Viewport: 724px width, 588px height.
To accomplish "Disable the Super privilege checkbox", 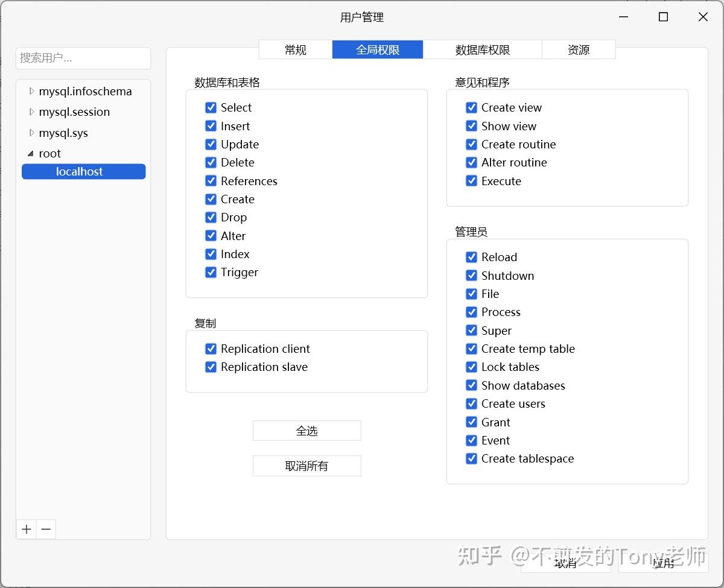I will [x=471, y=330].
